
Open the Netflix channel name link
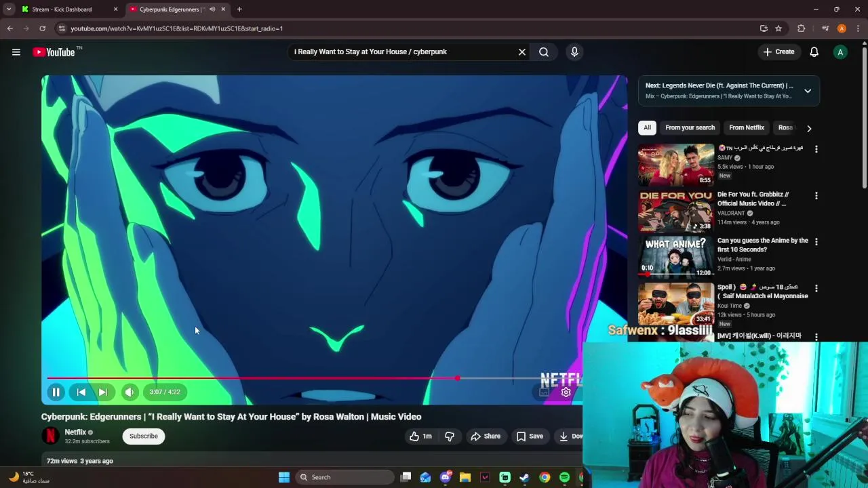point(75,432)
